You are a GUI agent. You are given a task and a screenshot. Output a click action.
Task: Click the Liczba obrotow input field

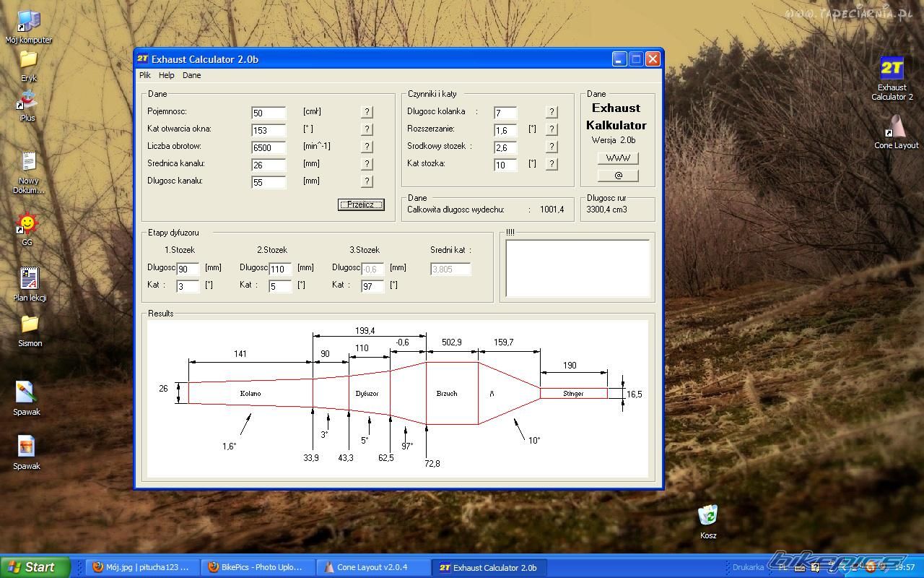(269, 147)
